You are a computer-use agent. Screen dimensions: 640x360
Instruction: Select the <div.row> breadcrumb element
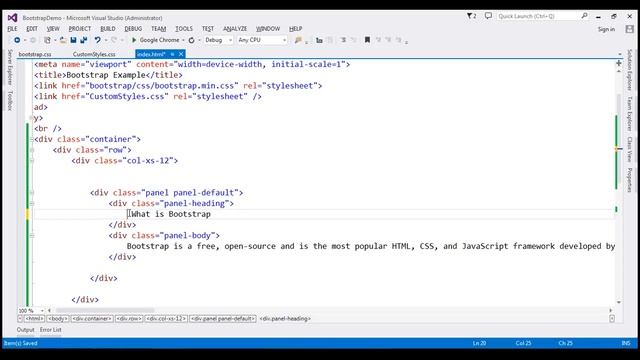[x=129, y=319]
